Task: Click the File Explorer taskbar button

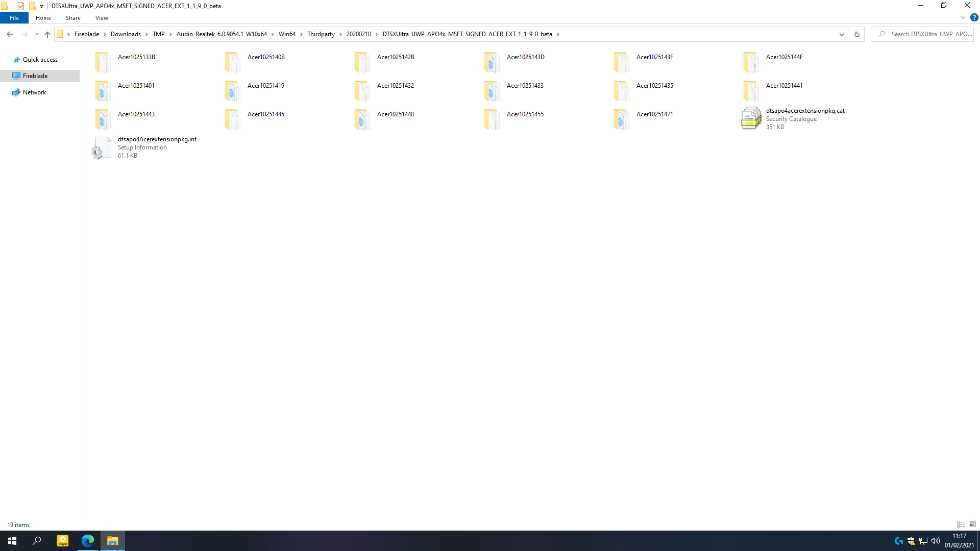Action: point(113,541)
